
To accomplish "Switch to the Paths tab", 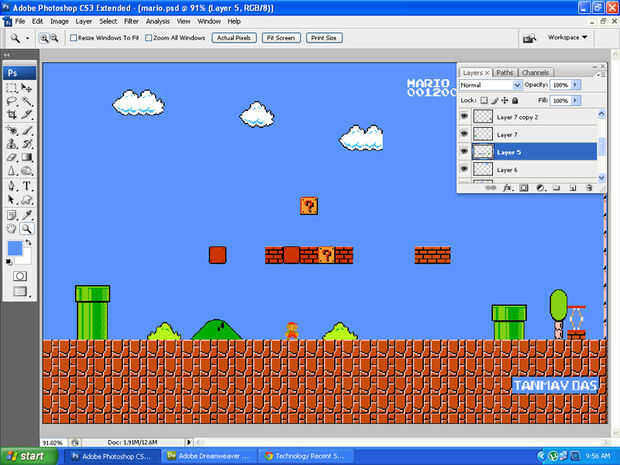I will [x=505, y=73].
